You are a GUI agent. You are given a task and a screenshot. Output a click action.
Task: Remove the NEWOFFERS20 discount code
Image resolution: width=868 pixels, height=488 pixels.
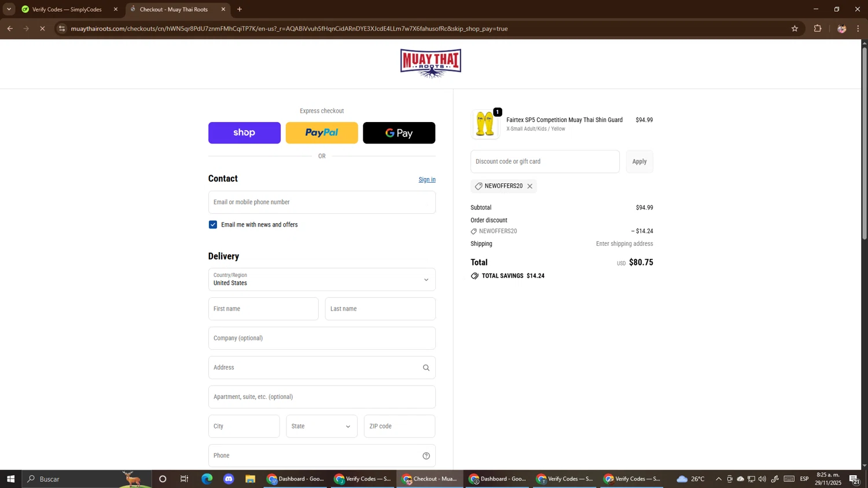529,186
